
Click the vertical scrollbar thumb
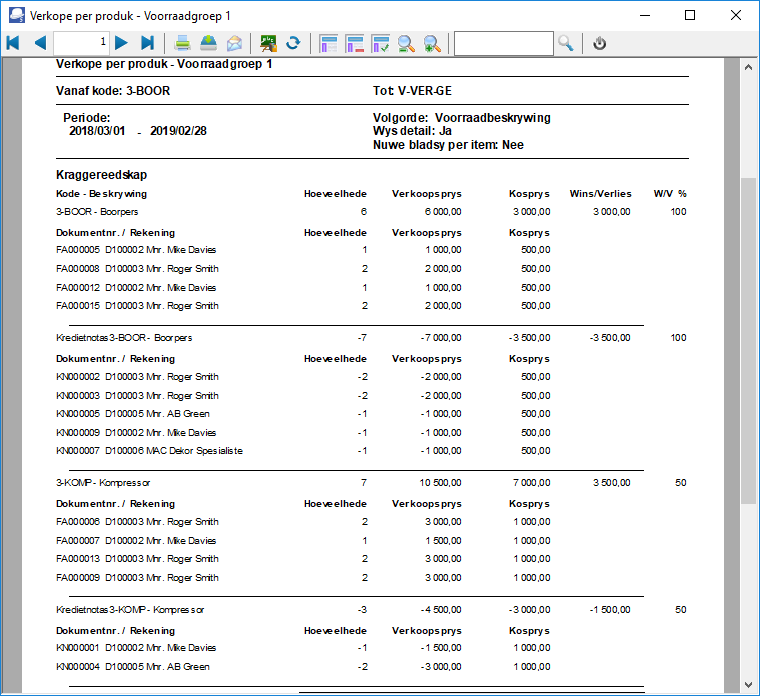point(748,341)
